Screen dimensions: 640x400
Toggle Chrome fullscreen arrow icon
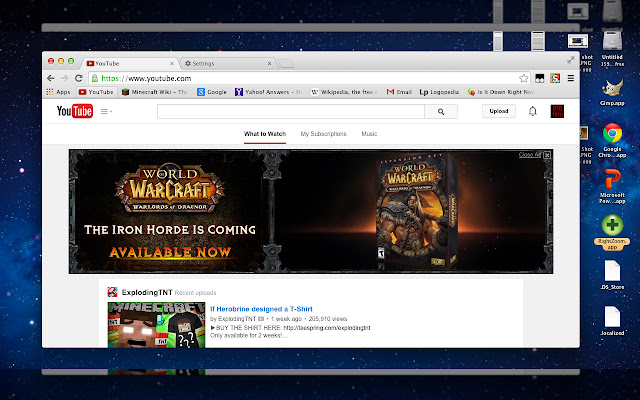(x=571, y=60)
